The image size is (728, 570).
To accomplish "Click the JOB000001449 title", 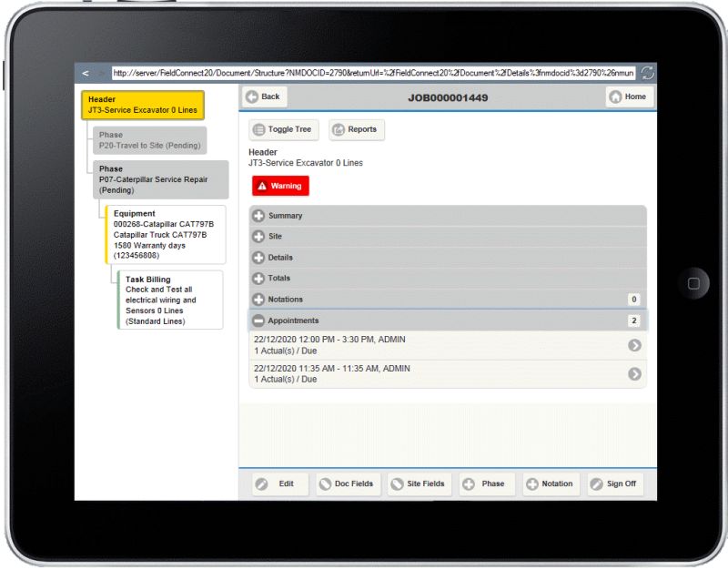I will click(448, 98).
